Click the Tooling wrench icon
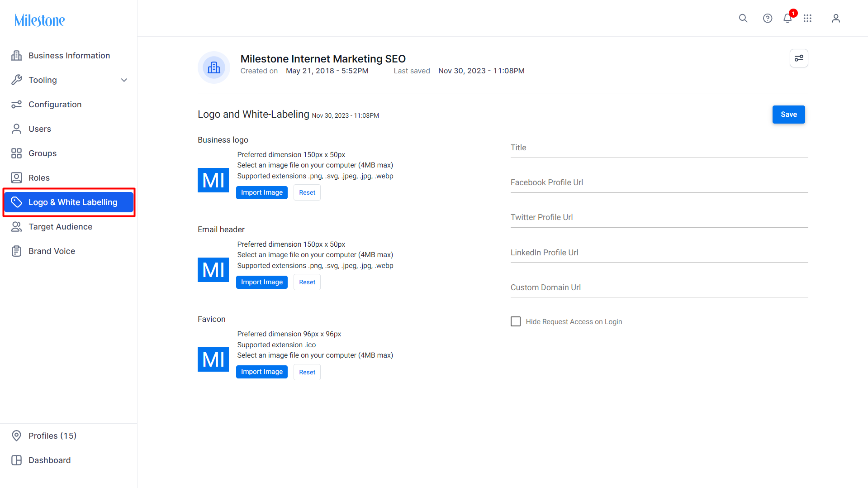Image resolution: width=868 pixels, height=488 pixels. pos(17,80)
